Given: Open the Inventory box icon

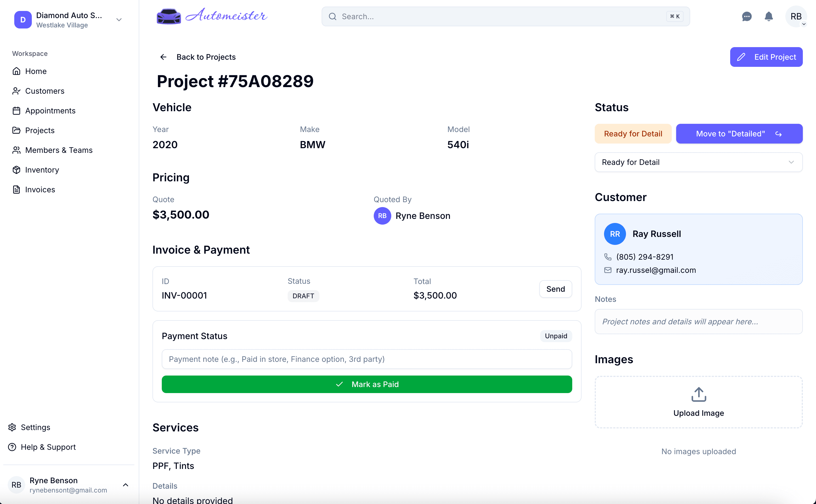Looking at the screenshot, I should point(16,170).
